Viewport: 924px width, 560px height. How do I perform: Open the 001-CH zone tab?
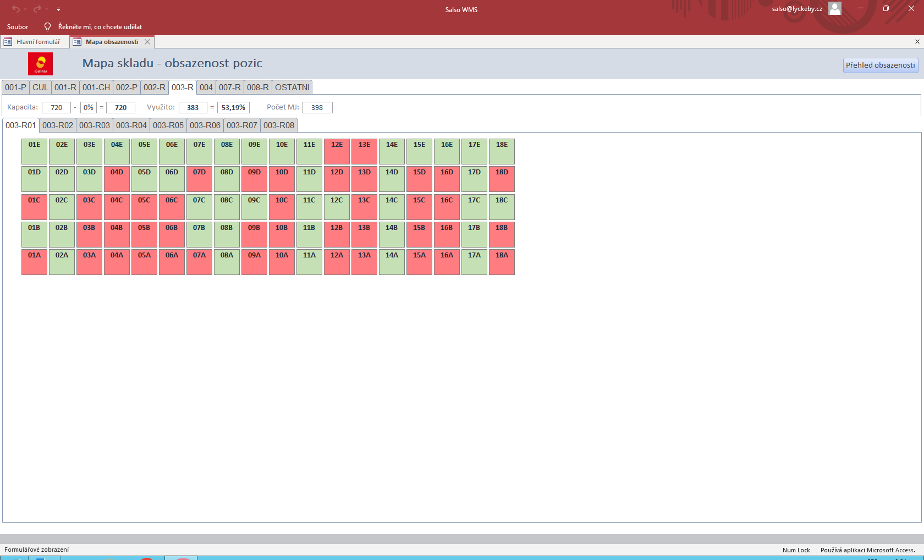point(96,87)
